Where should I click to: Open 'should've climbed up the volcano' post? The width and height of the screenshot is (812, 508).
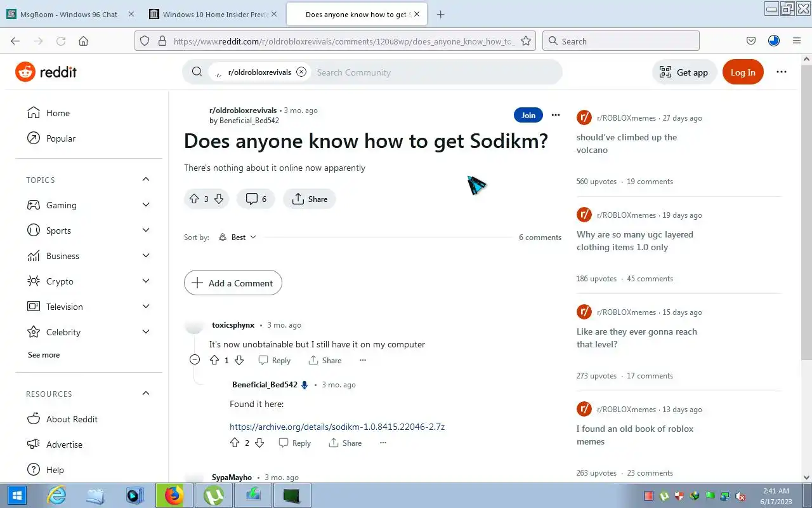pos(627,144)
